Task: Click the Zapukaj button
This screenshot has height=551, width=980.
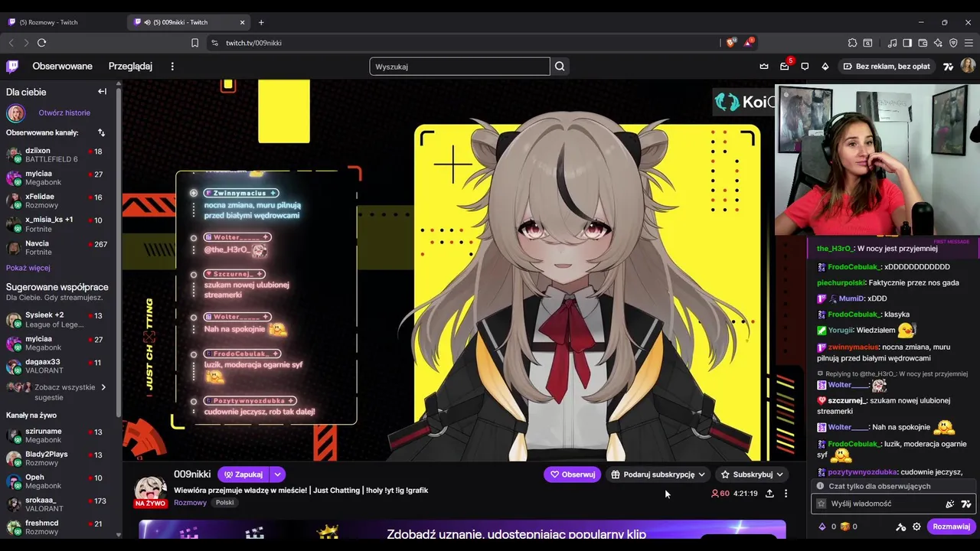Action: coord(243,474)
